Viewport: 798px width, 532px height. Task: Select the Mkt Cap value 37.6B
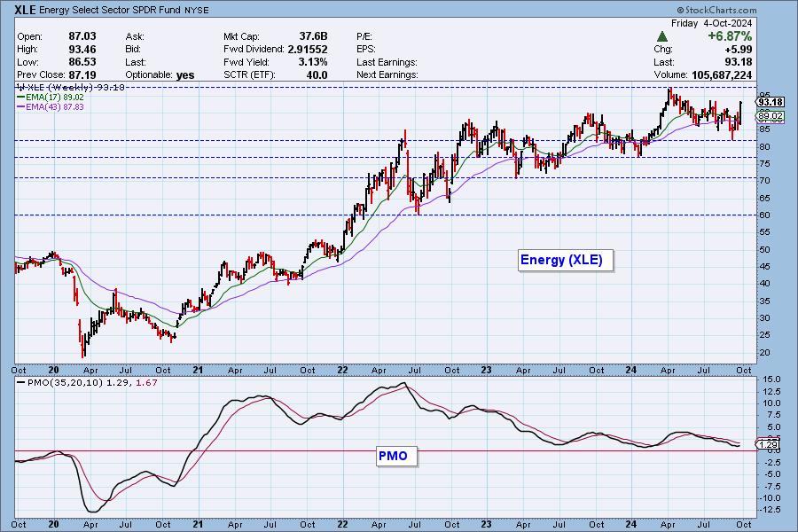tap(313, 36)
